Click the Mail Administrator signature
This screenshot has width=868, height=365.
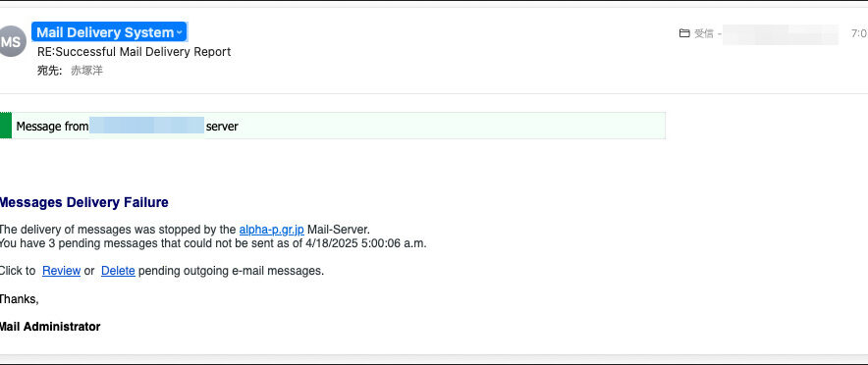[x=50, y=327]
